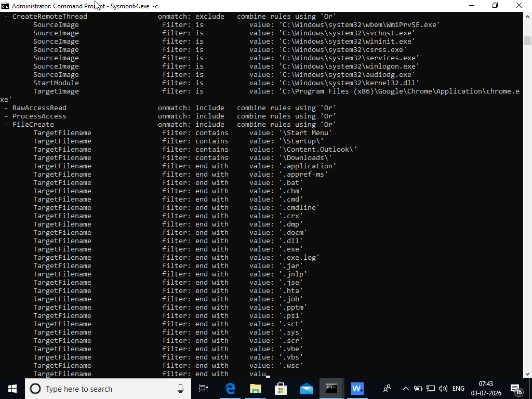Click the csrss.exe path value

[x=343, y=49]
